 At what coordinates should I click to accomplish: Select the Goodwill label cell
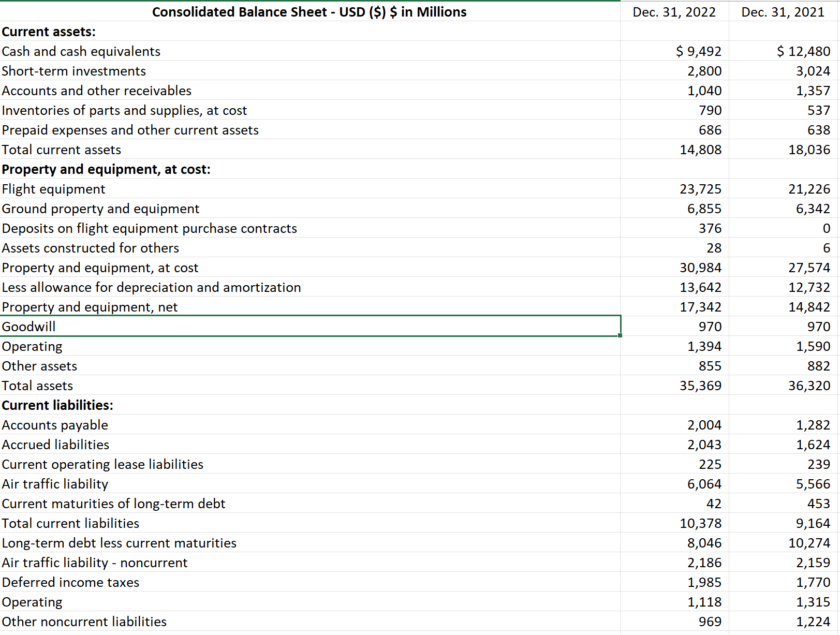[310, 326]
